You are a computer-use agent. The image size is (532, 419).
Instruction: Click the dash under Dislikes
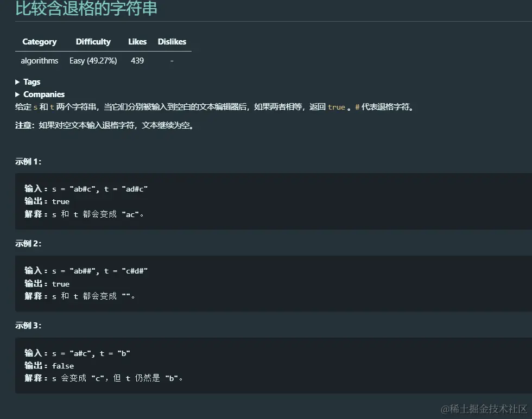coord(172,61)
